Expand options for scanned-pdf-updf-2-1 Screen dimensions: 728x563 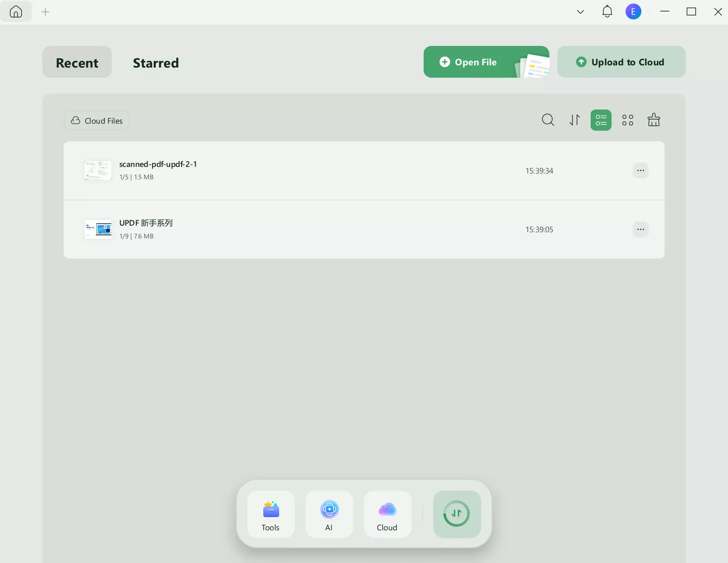[x=641, y=170]
